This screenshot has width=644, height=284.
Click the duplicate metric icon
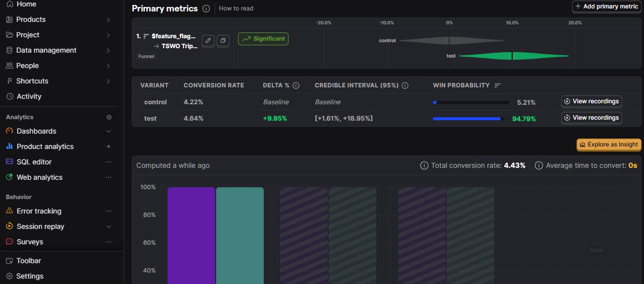coord(223,41)
